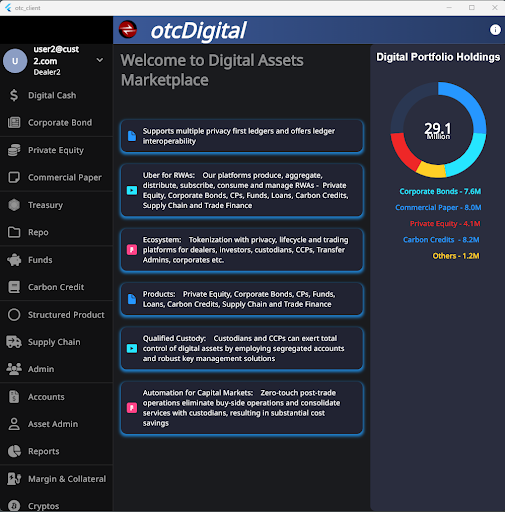Click the file icon on privacy ledgers card
This screenshot has height=512, width=505.
(132, 136)
